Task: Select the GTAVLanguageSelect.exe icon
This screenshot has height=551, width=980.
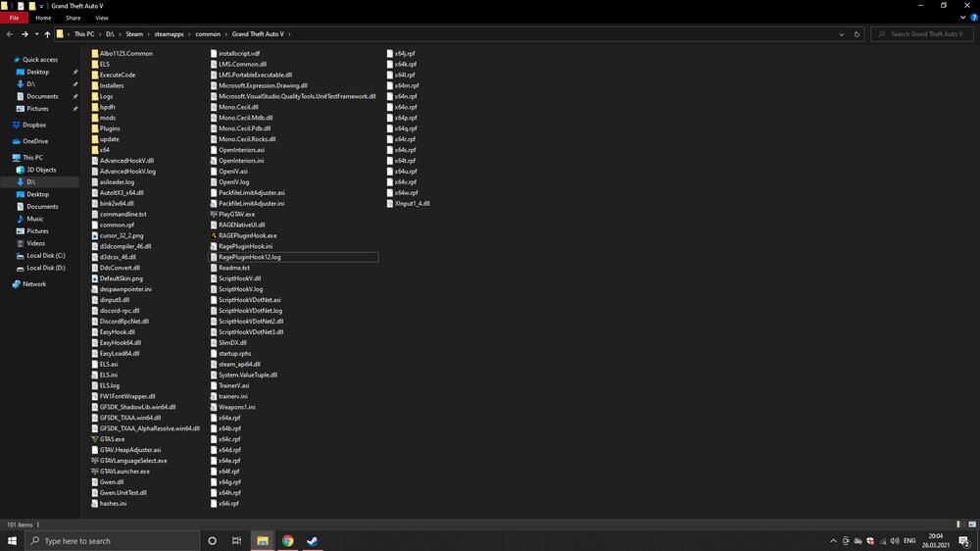Action: point(95,461)
